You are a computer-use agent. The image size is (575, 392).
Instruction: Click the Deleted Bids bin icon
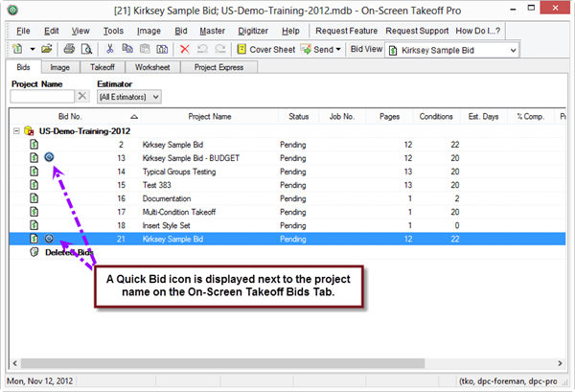pyautogui.click(x=34, y=252)
